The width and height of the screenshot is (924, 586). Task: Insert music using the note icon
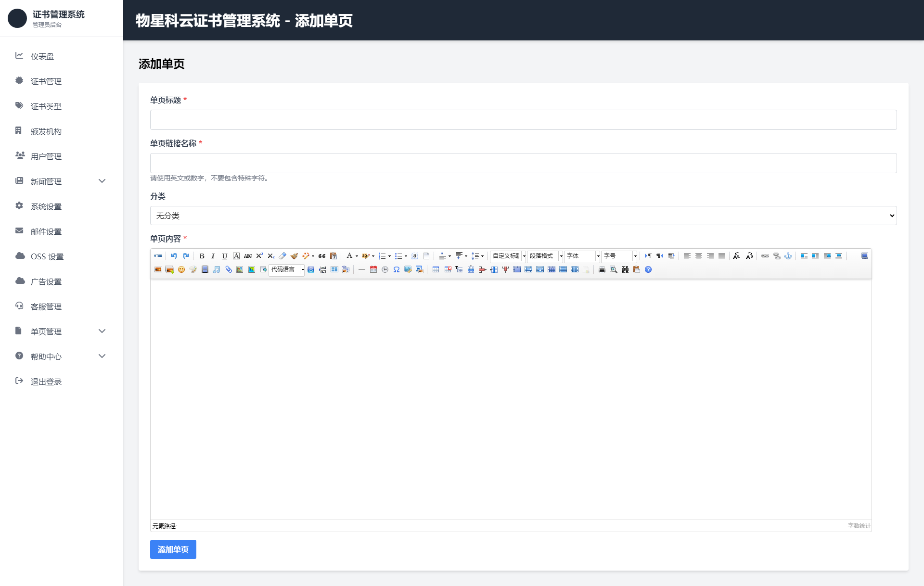point(217,269)
